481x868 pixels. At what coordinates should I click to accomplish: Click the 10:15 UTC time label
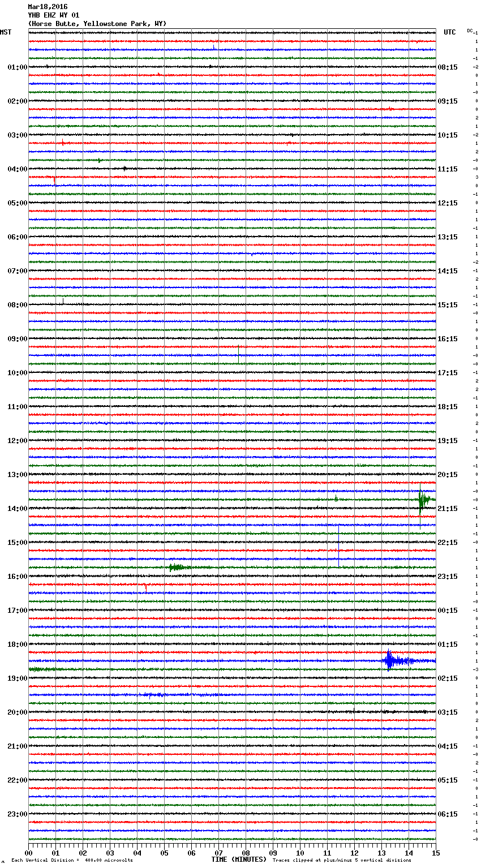coord(448,135)
